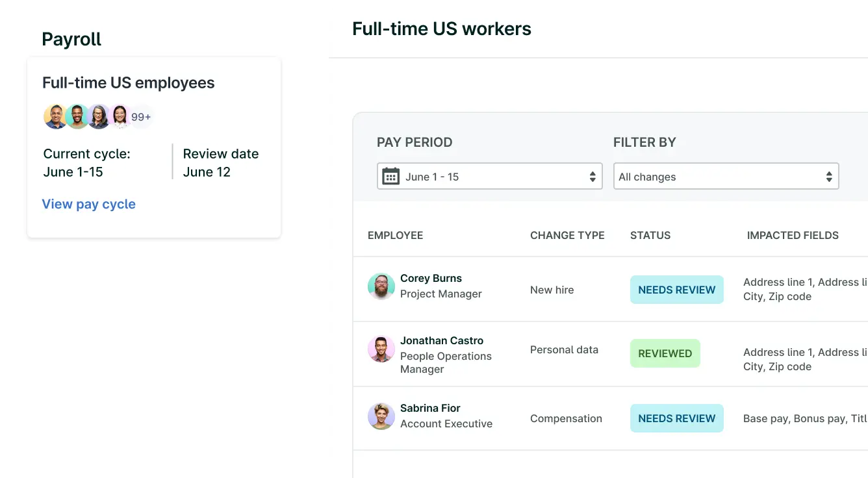The width and height of the screenshot is (868, 478).
Task: Click the 99+ additional employees badge
Action: [x=141, y=118]
